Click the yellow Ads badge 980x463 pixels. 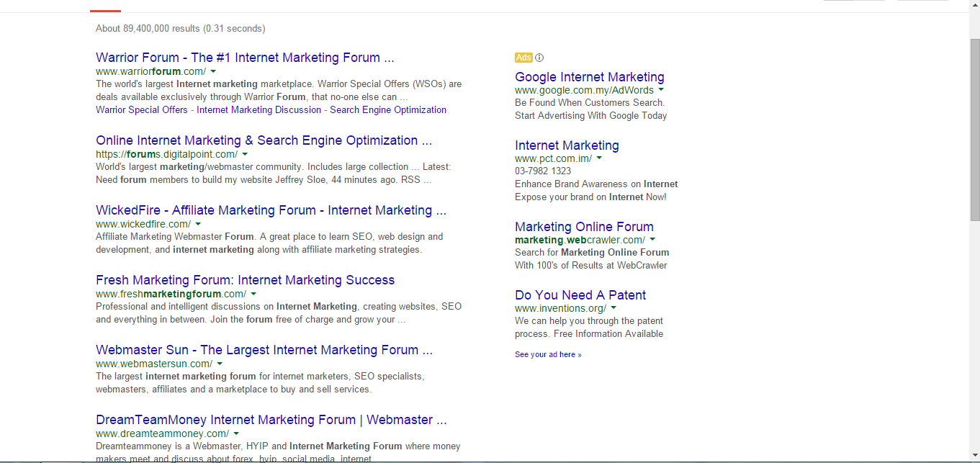tap(523, 58)
